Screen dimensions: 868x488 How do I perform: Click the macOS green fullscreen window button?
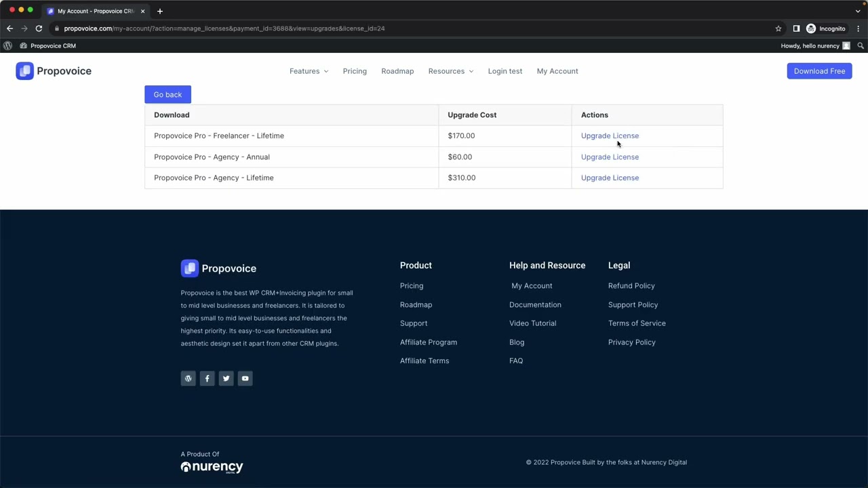pos(30,9)
